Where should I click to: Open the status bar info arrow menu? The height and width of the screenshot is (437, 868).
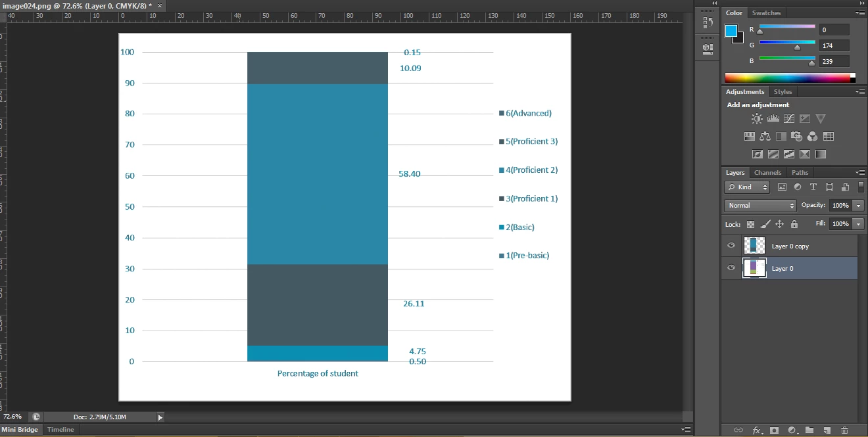pos(160,417)
